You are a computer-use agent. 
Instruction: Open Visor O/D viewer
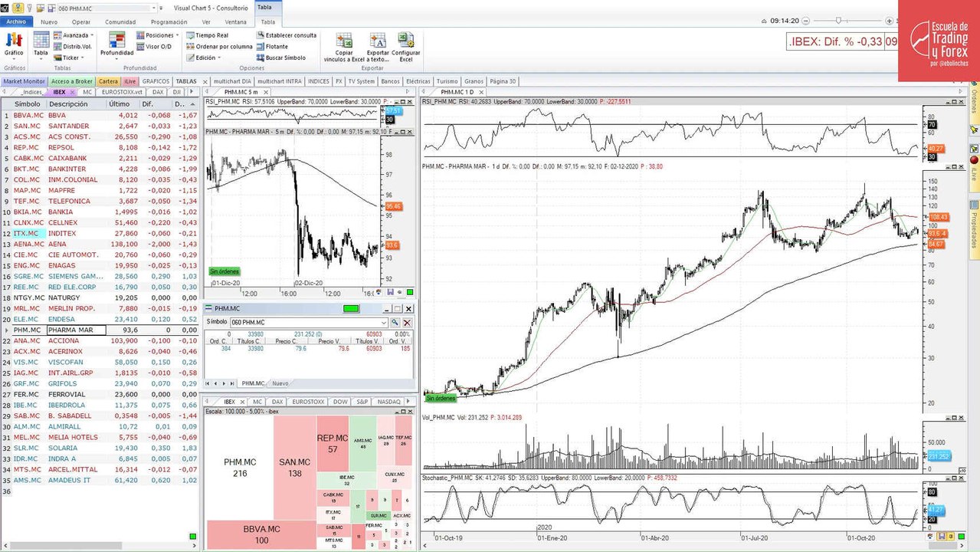(153, 46)
